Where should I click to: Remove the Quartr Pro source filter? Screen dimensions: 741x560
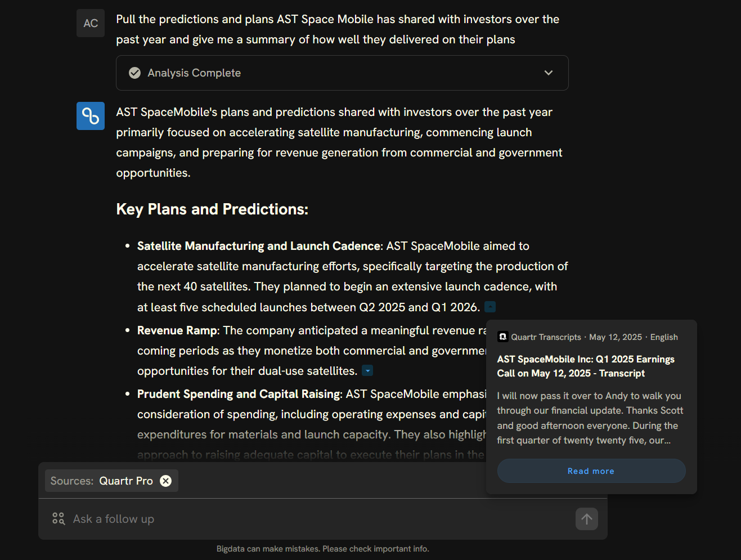tap(165, 481)
